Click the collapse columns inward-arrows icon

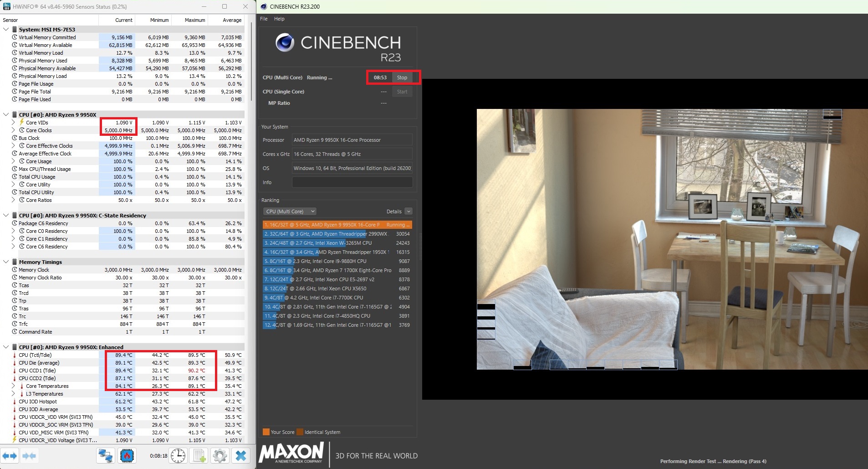coord(30,455)
